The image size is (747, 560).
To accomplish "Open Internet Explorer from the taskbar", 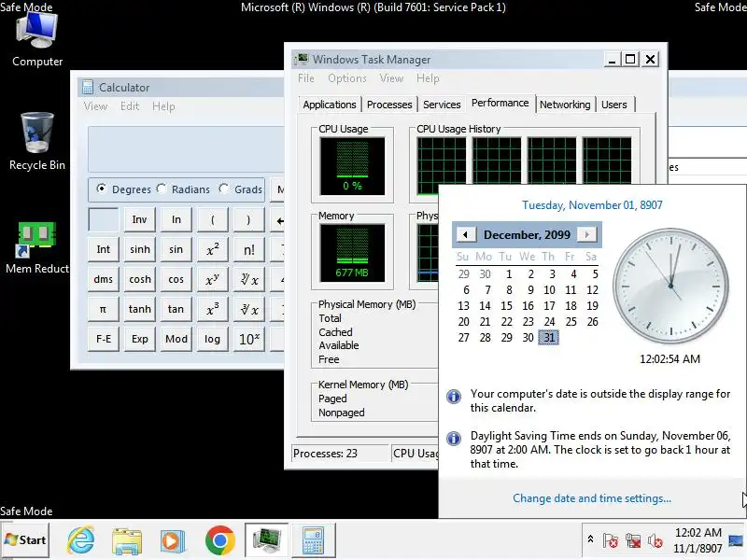I will (80, 540).
